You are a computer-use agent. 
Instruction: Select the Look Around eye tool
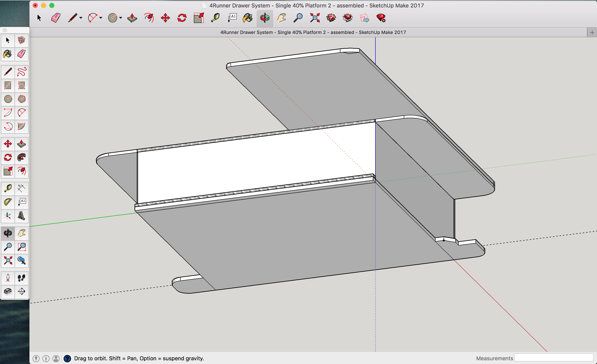coord(8,291)
